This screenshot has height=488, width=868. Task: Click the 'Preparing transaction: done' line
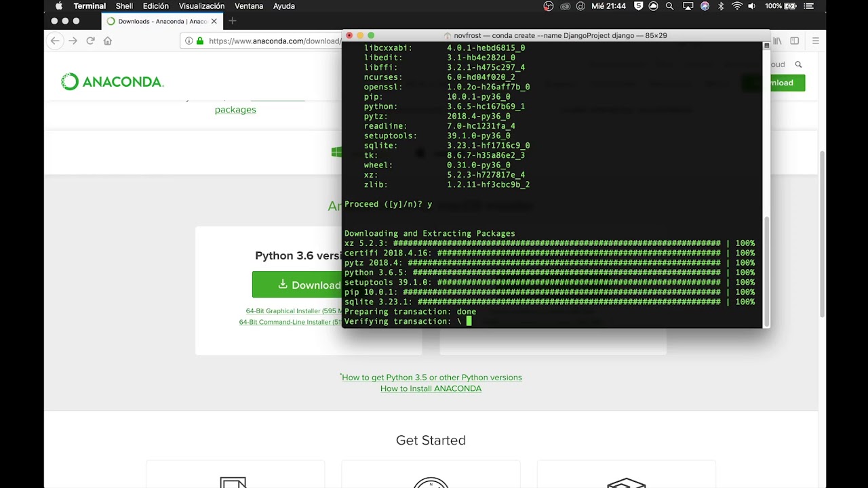[410, 312]
